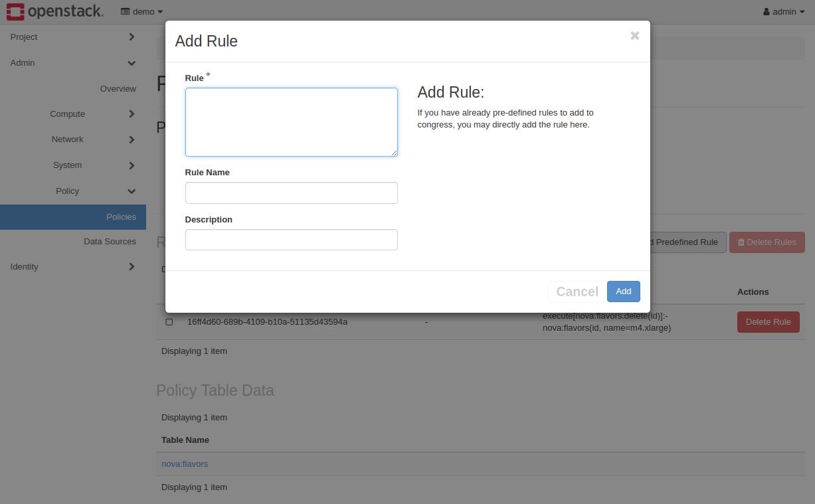This screenshot has height=504, width=815.
Task: Click the Policy Table Data heading
Action: pyautogui.click(x=215, y=390)
